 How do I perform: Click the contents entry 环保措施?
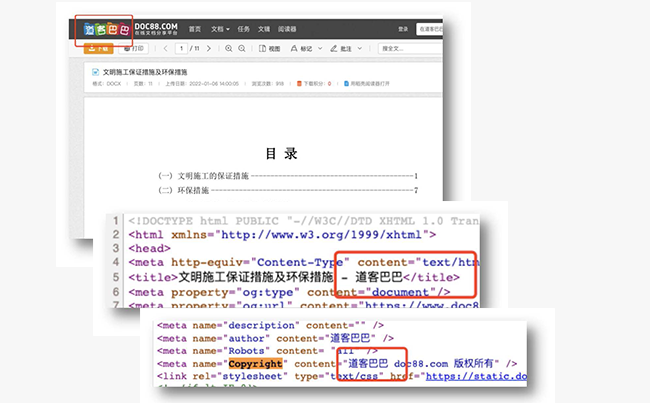pos(193,190)
